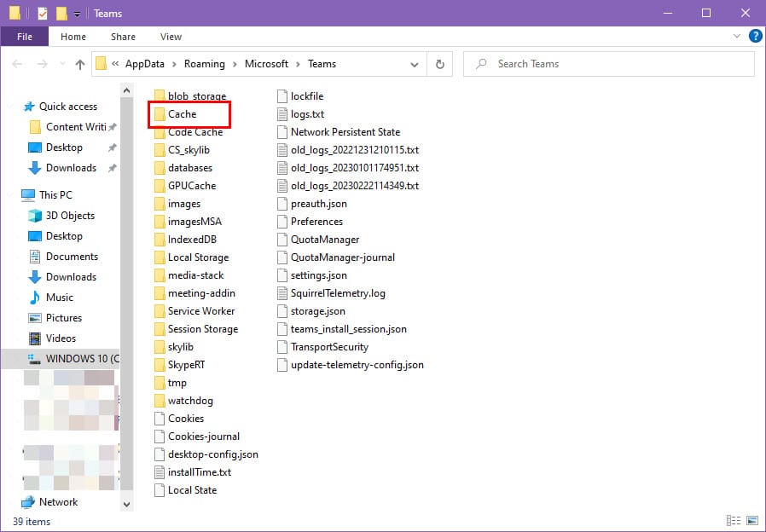Click the Up directory arrow
The height and width of the screenshot is (532, 766).
[80, 64]
